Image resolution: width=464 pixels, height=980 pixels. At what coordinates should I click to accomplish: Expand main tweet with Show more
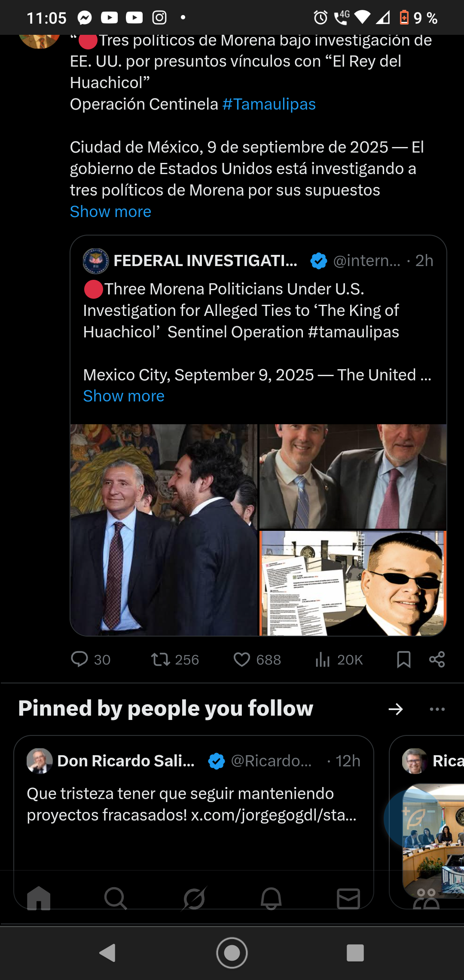coord(110,211)
